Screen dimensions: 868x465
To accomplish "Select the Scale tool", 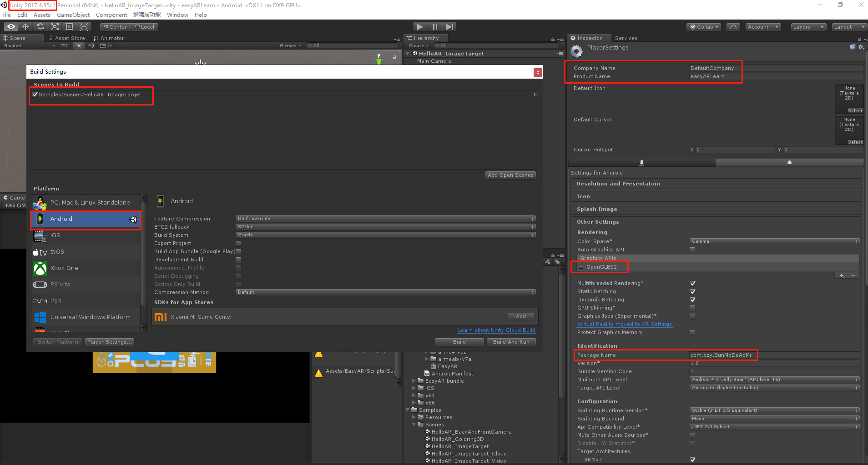I will pos(55,26).
